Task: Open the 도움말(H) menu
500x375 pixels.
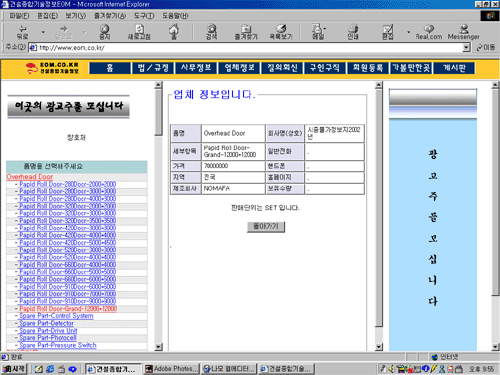Action: pyautogui.click(x=175, y=16)
